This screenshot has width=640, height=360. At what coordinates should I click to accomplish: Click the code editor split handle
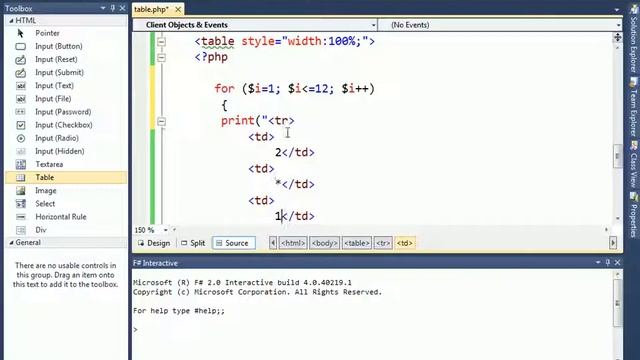(x=617, y=37)
